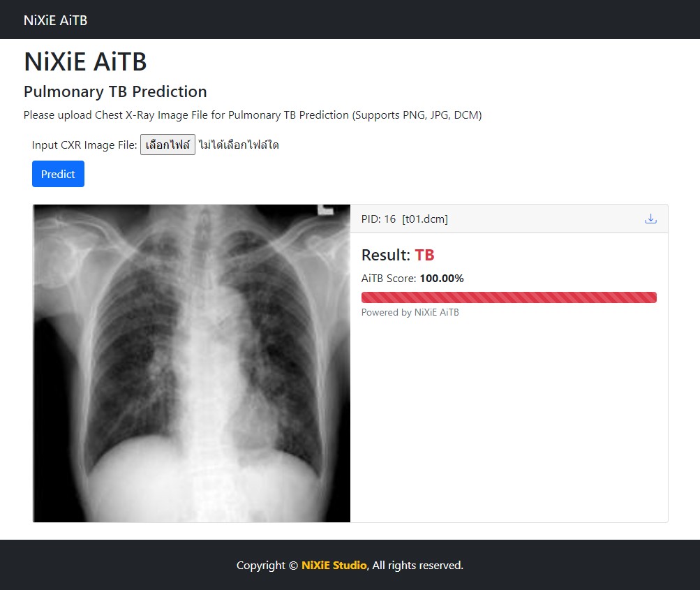Click the Copyright © text in footer
The image size is (700, 590).
[267, 566]
